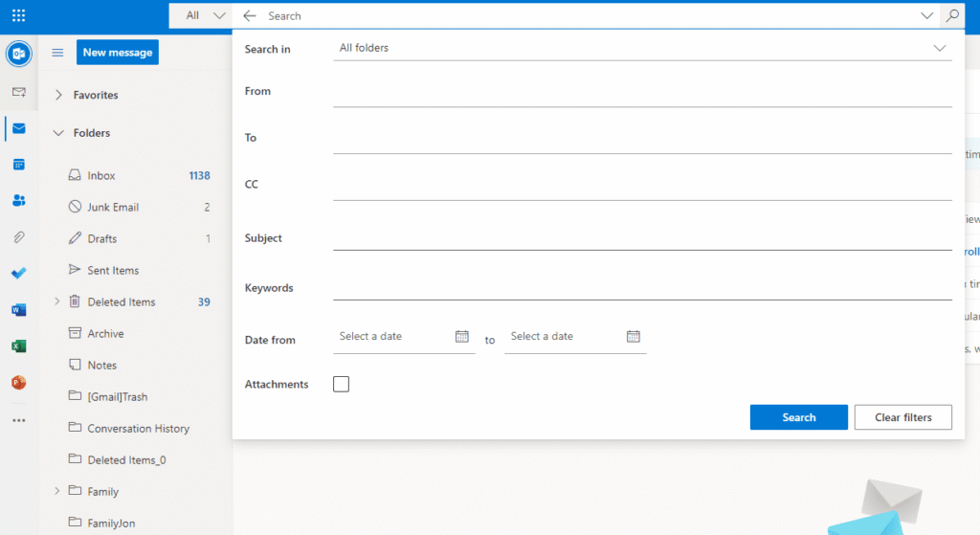Open the app launcher waffle icon
Screen dimensions: 980x535
pos(18,15)
